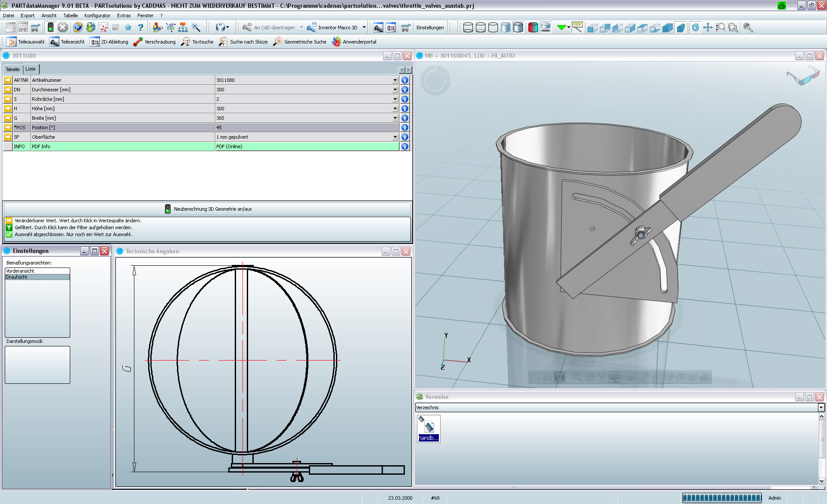Screen dimensions: 827x504
Task: Click the PDF (Online) info link
Action: click(229, 146)
